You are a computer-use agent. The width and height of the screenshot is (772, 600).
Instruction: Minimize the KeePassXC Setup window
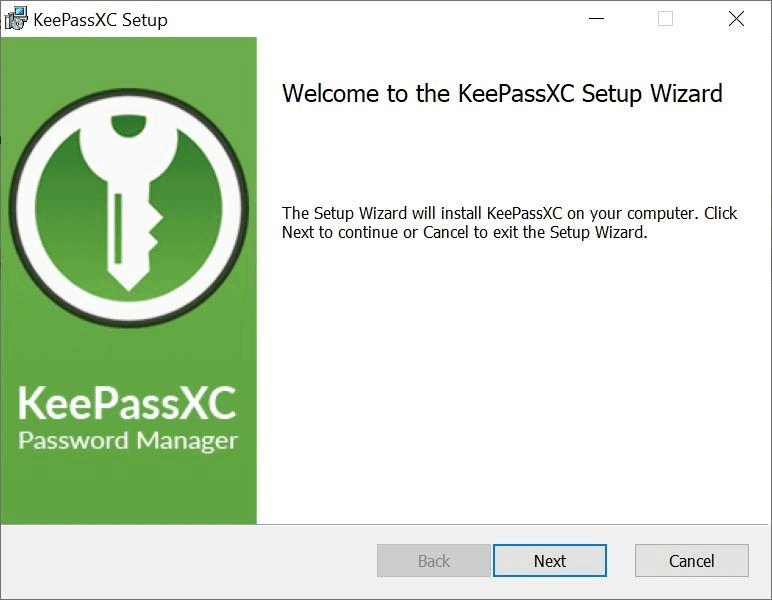[x=596, y=19]
